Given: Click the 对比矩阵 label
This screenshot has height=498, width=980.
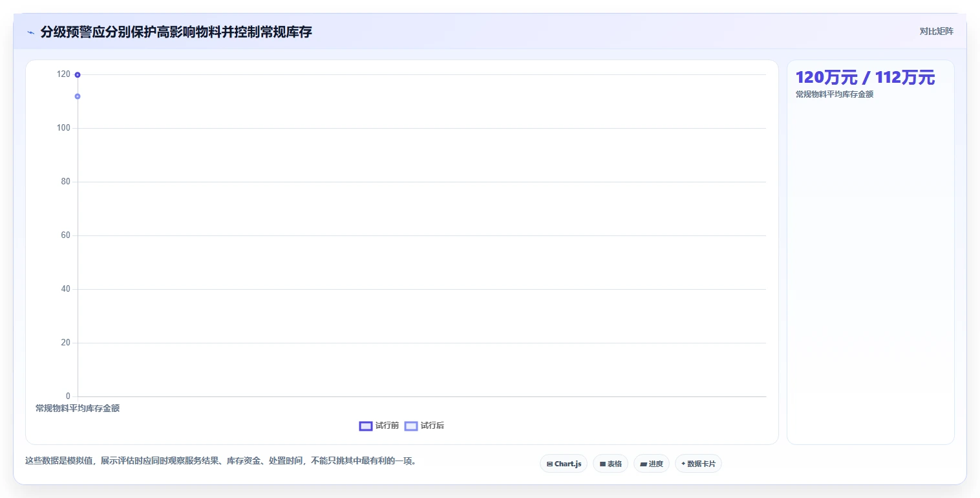Looking at the screenshot, I should point(936,31).
